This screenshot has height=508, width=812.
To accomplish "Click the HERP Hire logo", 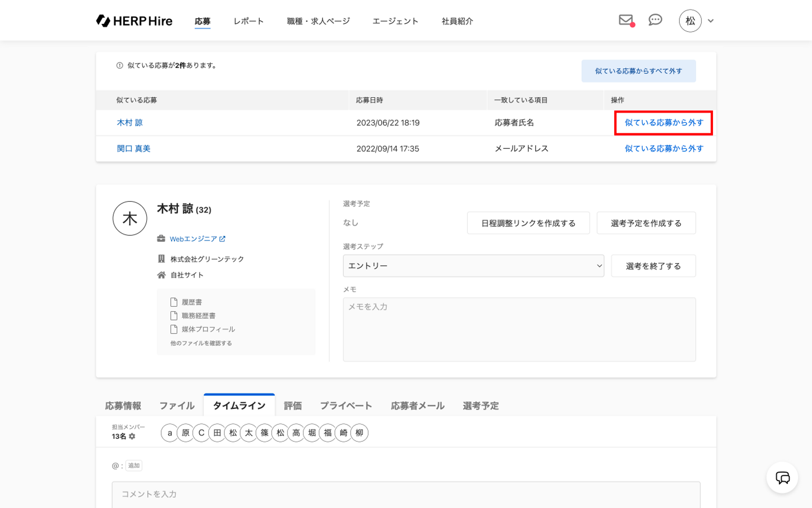I will [134, 21].
